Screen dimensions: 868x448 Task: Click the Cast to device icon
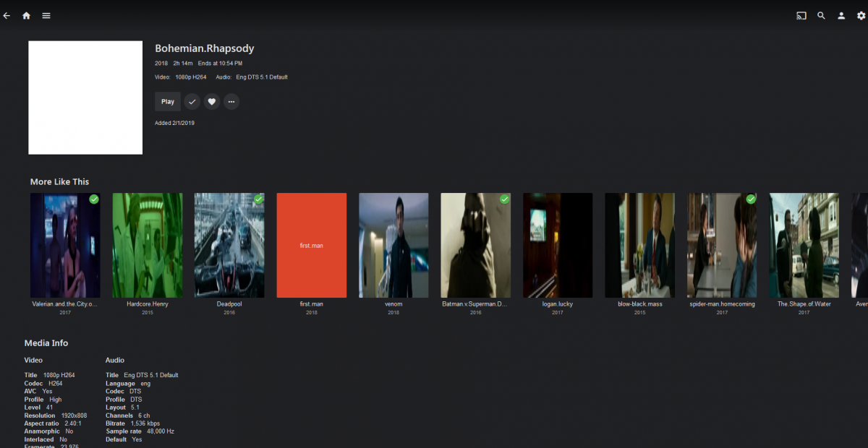801,15
